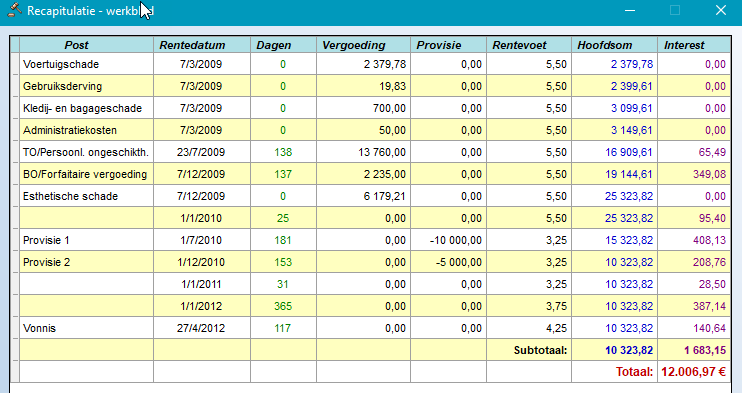This screenshot has width=742, height=393.
Task: Click the Vergoeding amount 6 179,21
Action: [385, 196]
